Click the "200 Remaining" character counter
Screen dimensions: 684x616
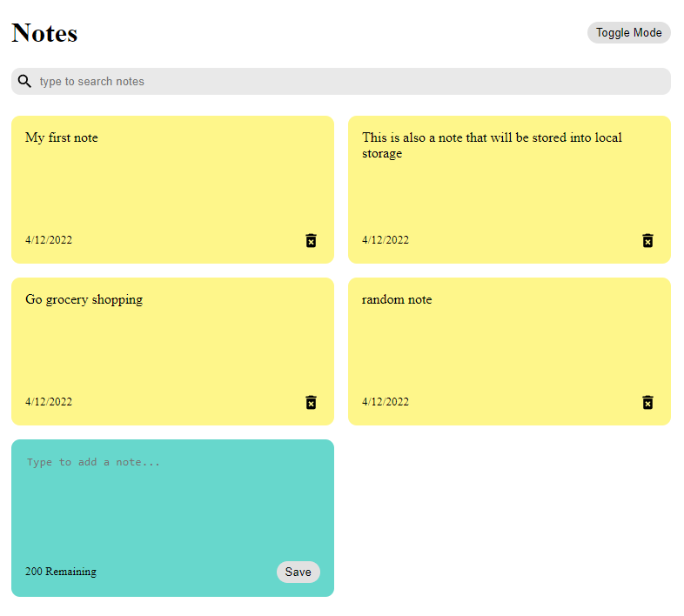coord(61,572)
